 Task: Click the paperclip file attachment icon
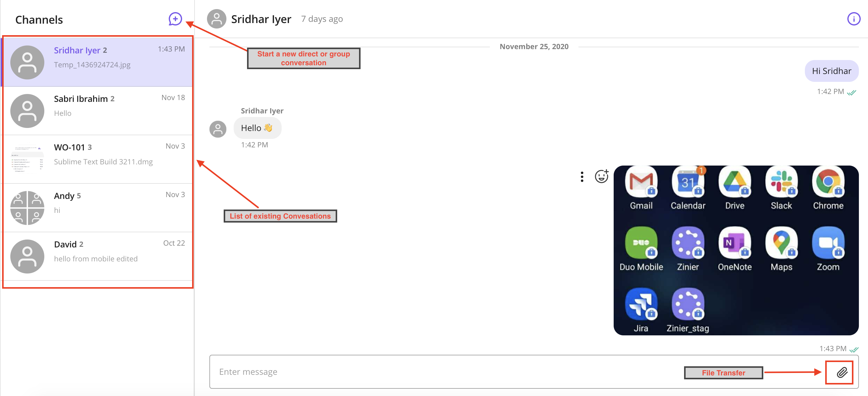841,372
